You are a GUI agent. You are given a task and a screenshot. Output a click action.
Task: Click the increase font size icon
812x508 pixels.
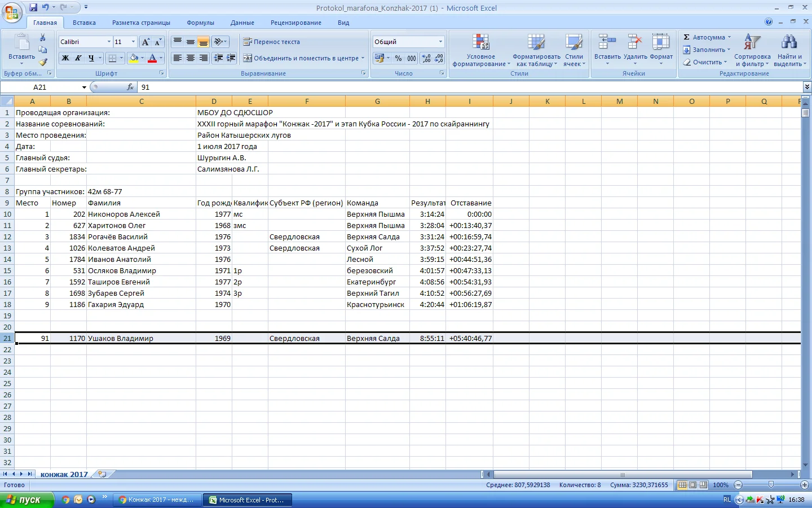145,42
